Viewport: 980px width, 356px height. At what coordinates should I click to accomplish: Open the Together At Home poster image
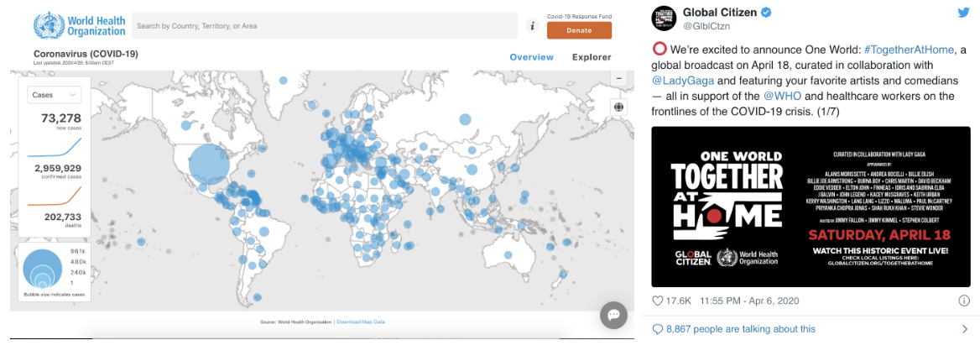pyautogui.click(x=811, y=207)
